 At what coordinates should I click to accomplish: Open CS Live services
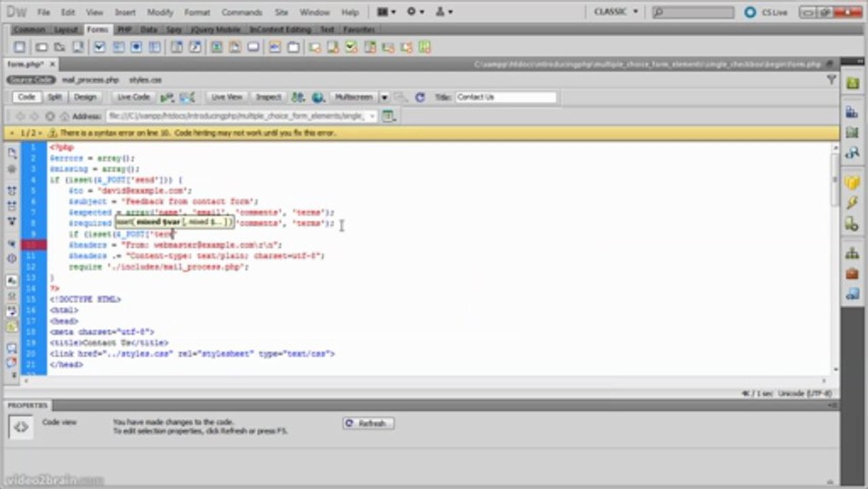tap(766, 12)
